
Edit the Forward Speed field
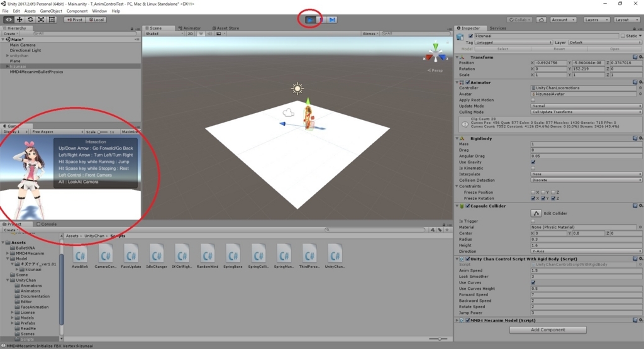pyautogui.click(x=586, y=295)
